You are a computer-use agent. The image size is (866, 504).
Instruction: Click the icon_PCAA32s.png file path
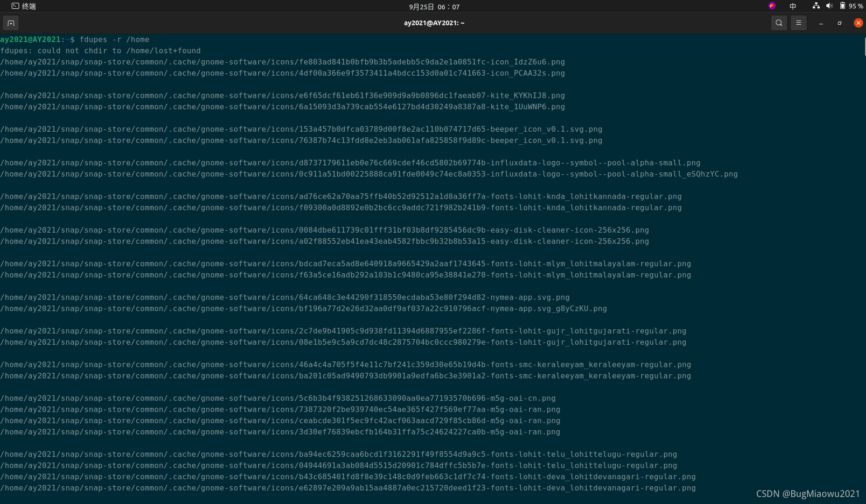pos(283,73)
